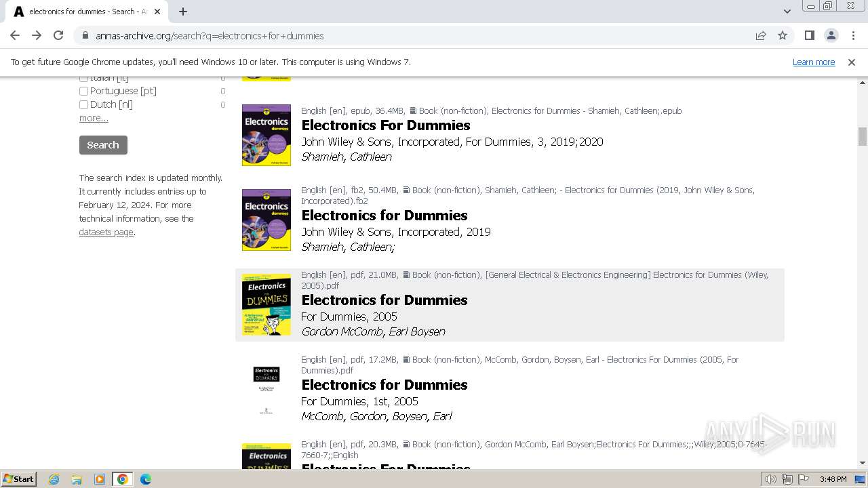Screen dimensions: 868x488
Task: Launch Internet Explorer from the taskbar
Action: pyautogui.click(x=54, y=479)
